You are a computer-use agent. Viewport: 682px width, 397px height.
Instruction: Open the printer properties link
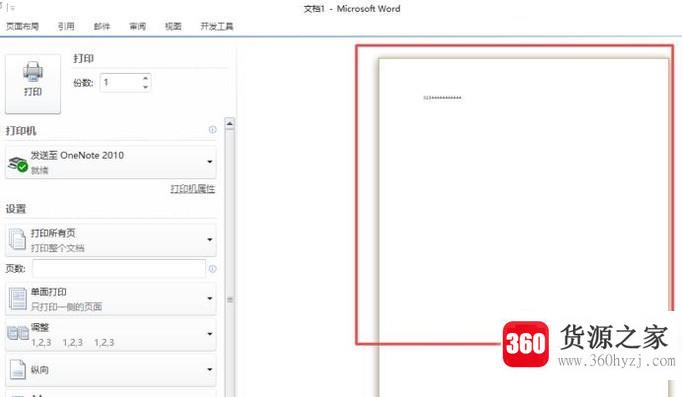[193, 189]
